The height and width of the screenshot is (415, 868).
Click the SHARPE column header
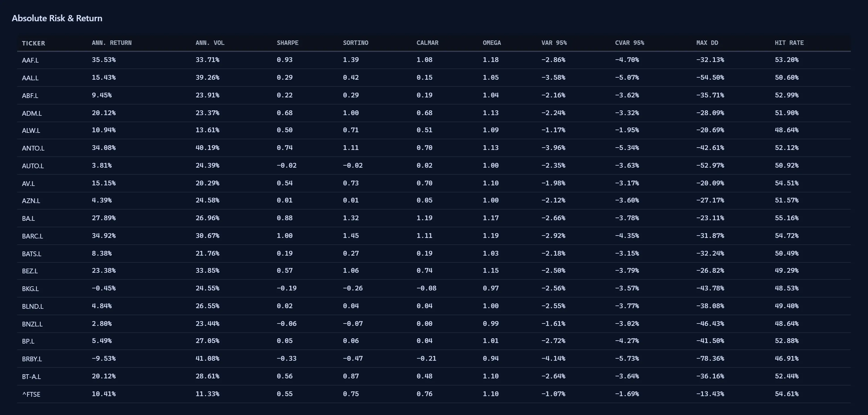(288, 43)
